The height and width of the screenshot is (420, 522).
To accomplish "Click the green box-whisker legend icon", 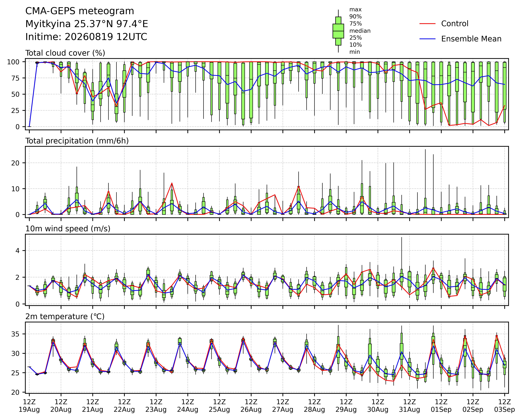I will point(338,31).
